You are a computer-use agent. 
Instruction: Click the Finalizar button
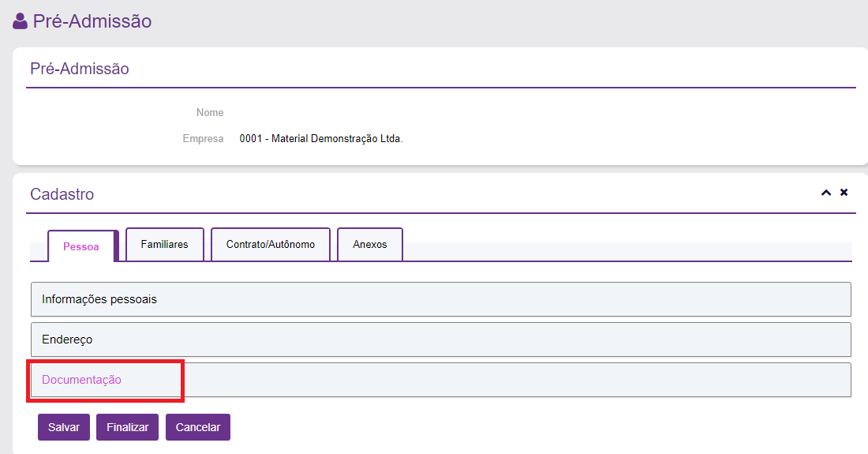coord(128,427)
